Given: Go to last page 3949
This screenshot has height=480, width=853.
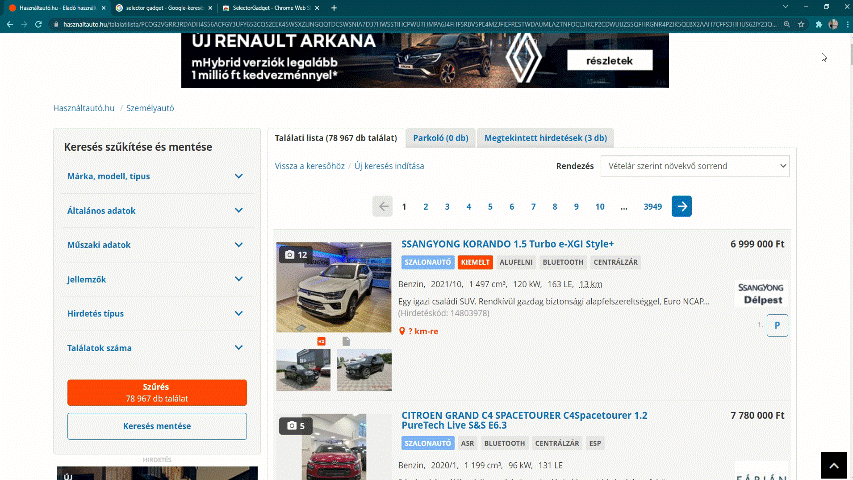Looking at the screenshot, I should (652, 207).
